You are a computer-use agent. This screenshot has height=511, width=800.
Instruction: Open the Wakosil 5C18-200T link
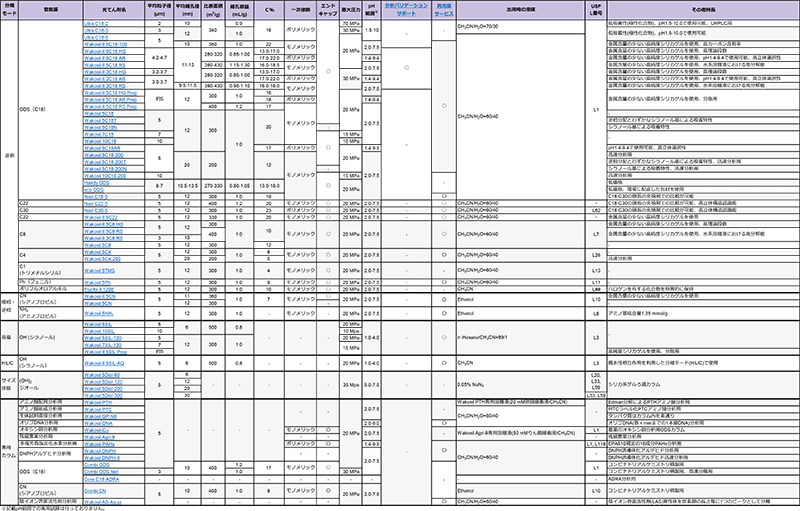(x=105, y=162)
